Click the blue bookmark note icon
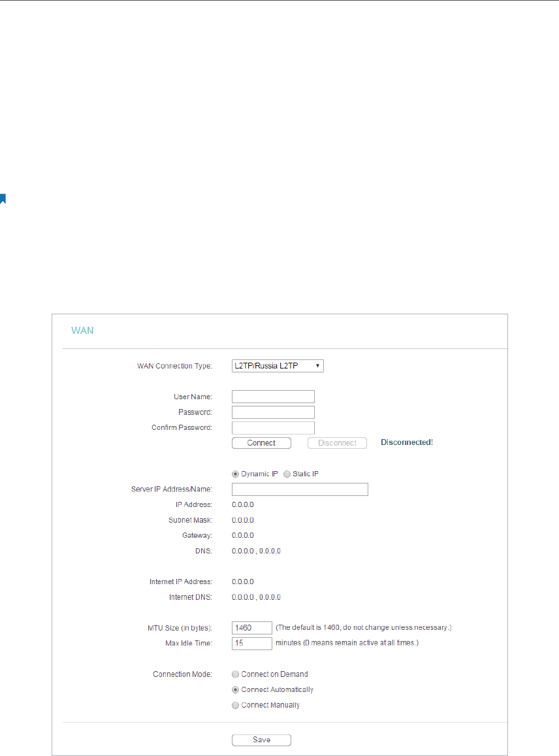559x756 pixels. (3, 199)
